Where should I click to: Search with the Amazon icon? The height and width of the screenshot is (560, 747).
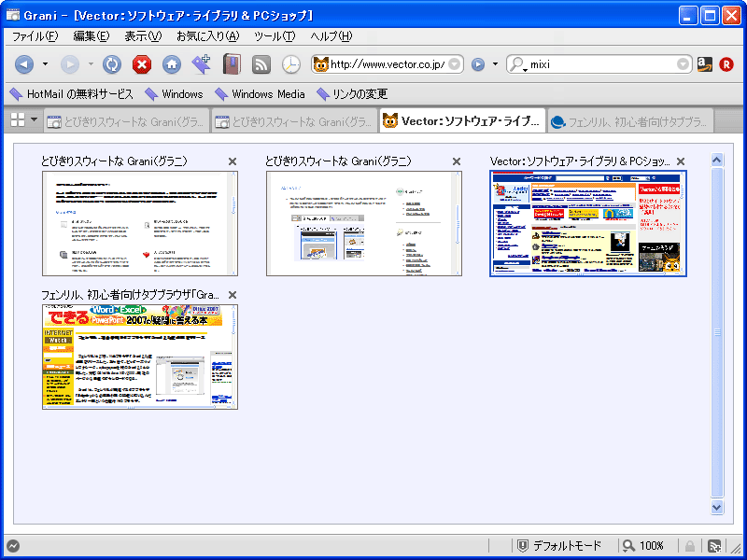click(x=705, y=64)
